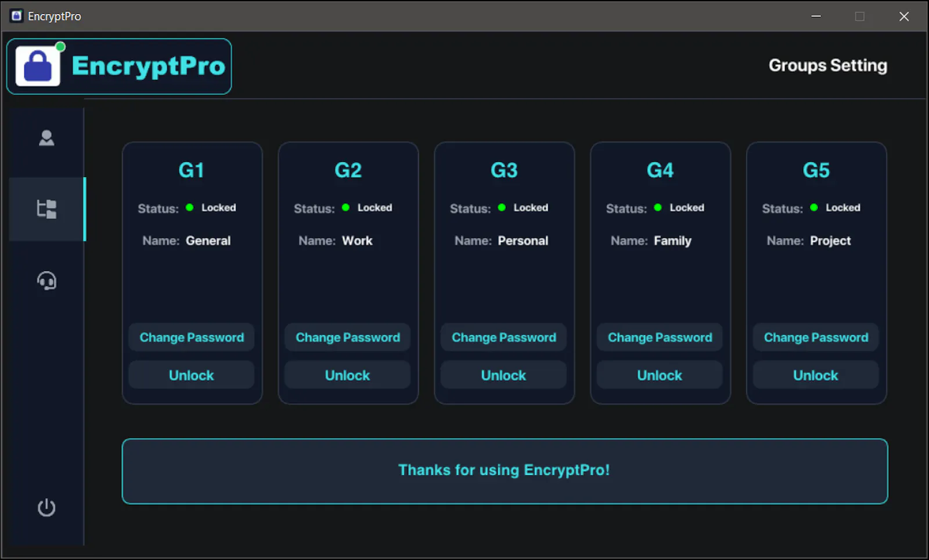Click the name 'Project' in G5 card
This screenshot has width=929, height=560.
(830, 241)
